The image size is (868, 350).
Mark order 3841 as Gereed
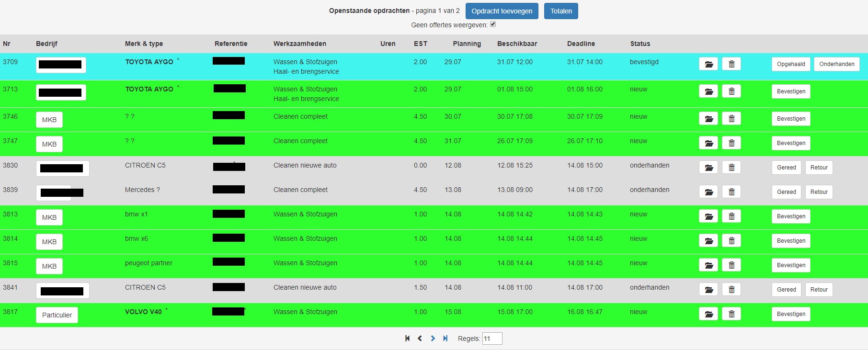pyautogui.click(x=787, y=290)
